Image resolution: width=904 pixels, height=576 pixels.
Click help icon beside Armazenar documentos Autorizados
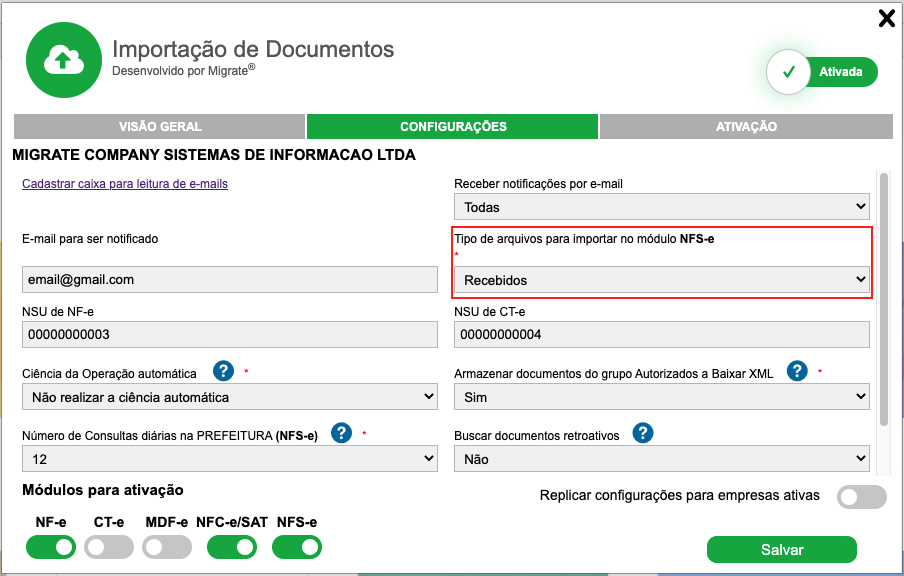click(797, 371)
